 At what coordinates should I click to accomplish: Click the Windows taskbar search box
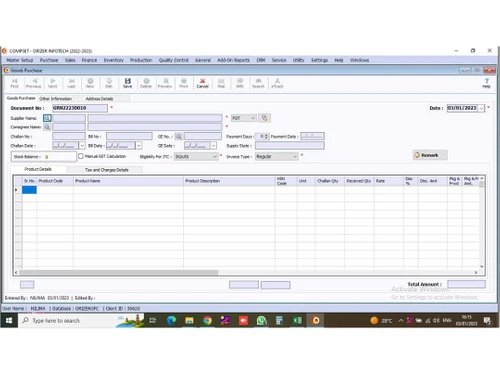coord(82,320)
